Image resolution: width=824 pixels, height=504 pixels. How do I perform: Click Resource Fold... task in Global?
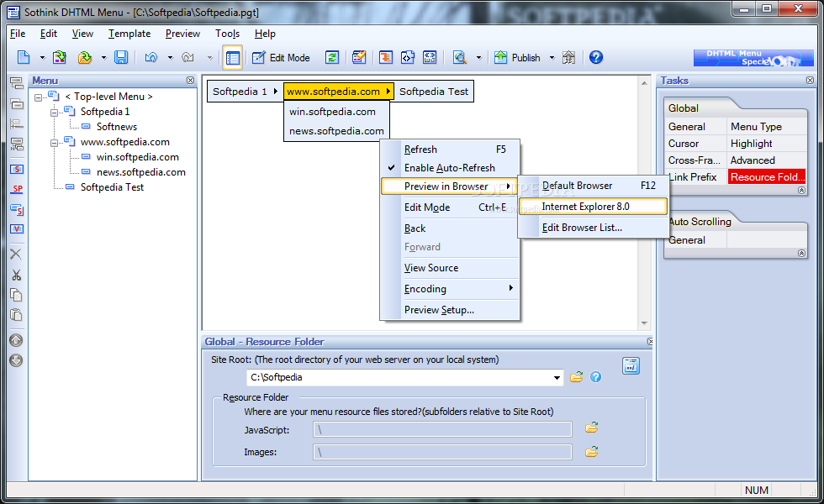pyautogui.click(x=767, y=177)
